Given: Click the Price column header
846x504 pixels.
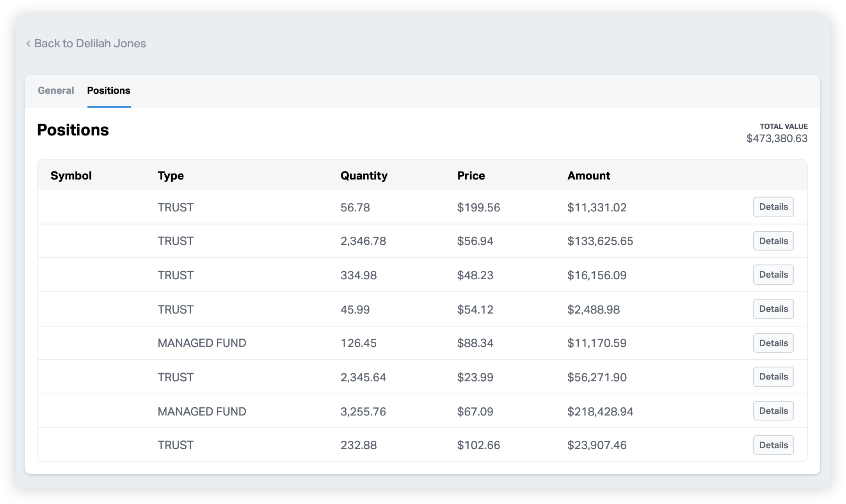Looking at the screenshot, I should pyautogui.click(x=471, y=176).
